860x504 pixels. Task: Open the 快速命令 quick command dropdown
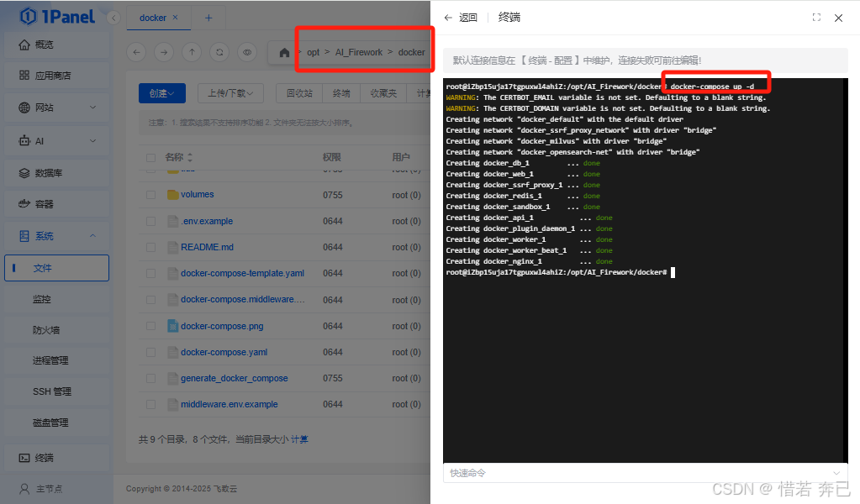[x=646, y=473]
